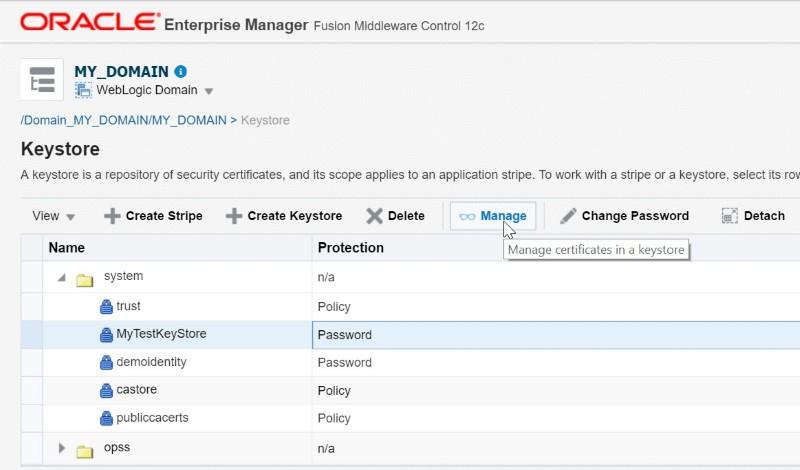Click the View dropdown arrow
Viewport: 800px width, 470px height.
tap(71, 217)
